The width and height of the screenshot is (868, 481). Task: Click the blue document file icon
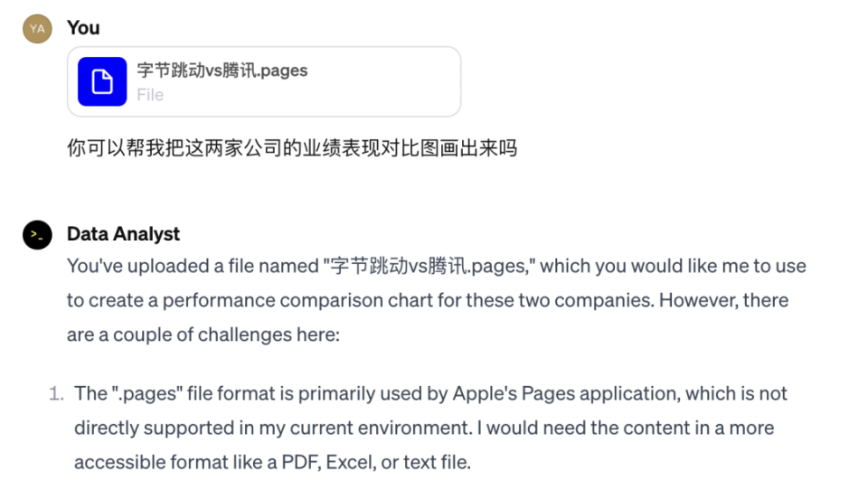[x=102, y=81]
